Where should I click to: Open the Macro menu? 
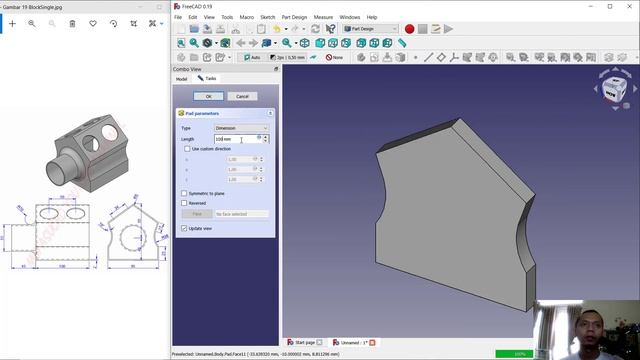point(247,17)
